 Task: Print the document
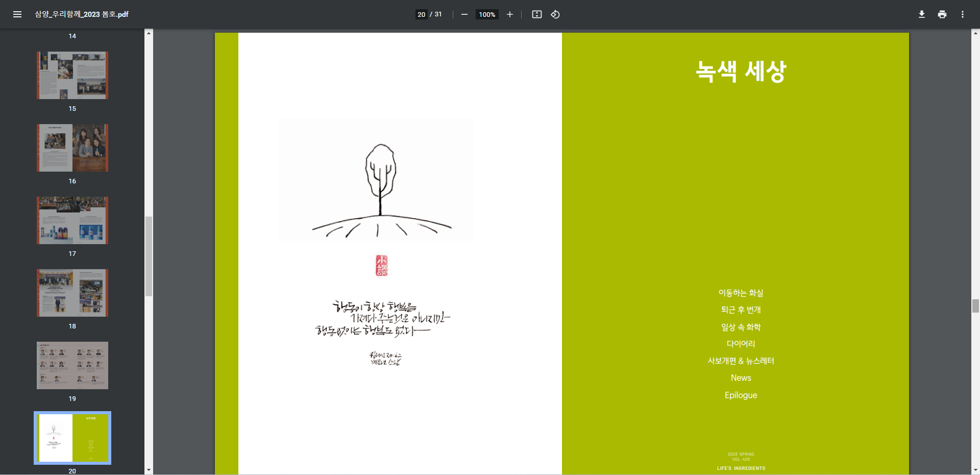[x=942, y=14]
